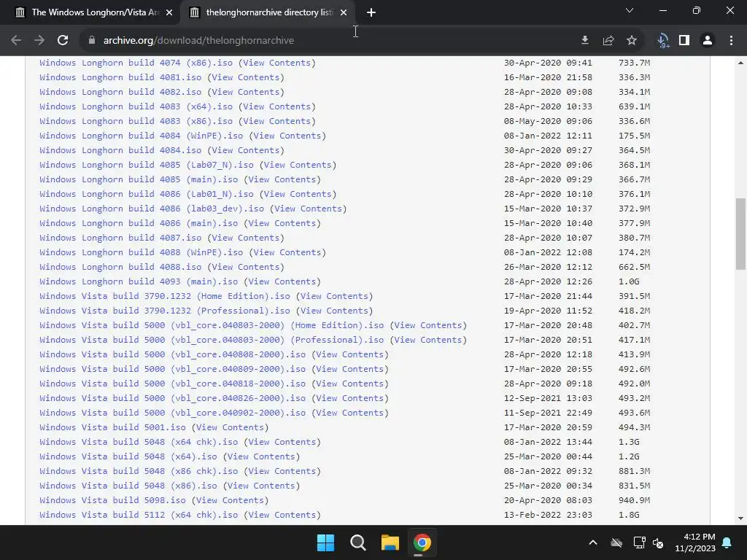
Task: Open a new browser tab
Action: (371, 12)
